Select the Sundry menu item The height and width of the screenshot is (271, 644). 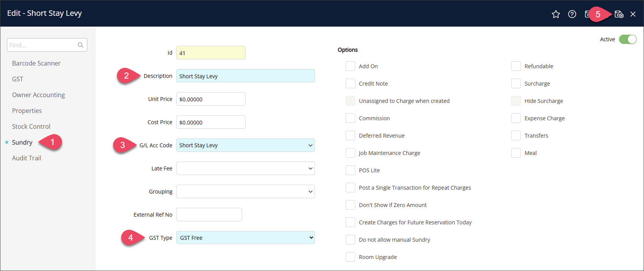click(x=22, y=142)
